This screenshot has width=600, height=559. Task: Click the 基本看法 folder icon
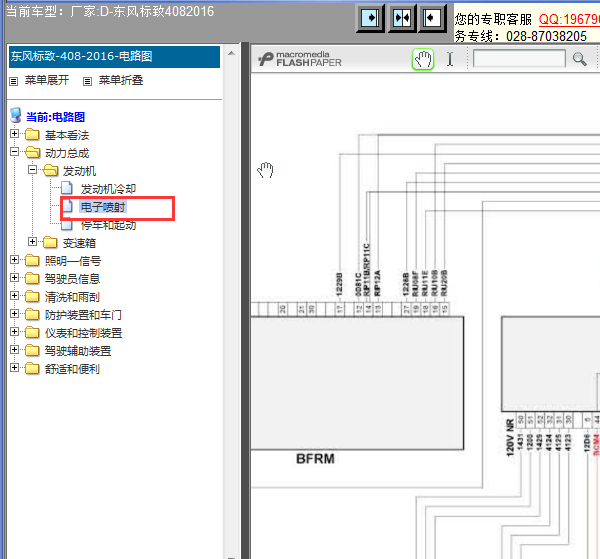coord(32,134)
